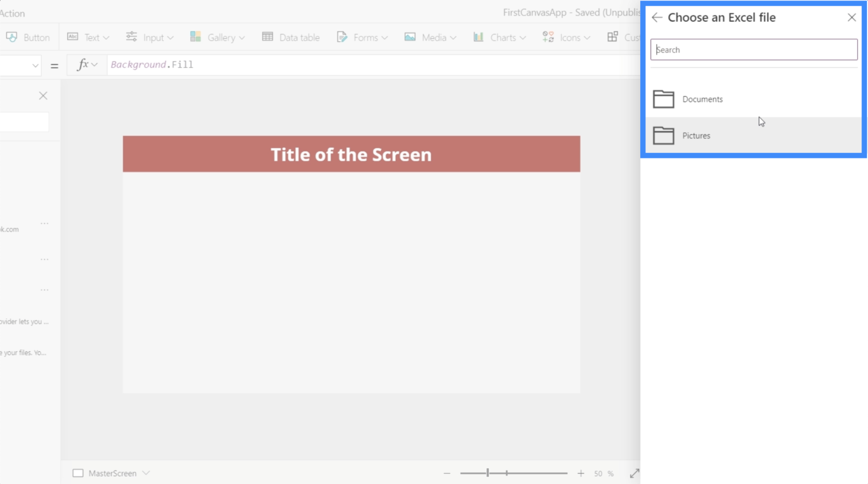The image size is (868, 484).
Task: Click the FirstCanvasApp - Saved title text
Action: click(571, 13)
